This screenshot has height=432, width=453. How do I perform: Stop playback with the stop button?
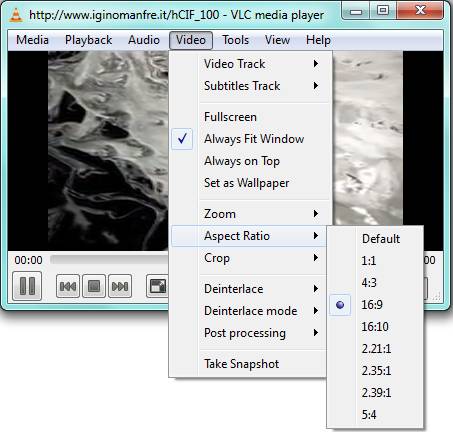click(x=94, y=286)
